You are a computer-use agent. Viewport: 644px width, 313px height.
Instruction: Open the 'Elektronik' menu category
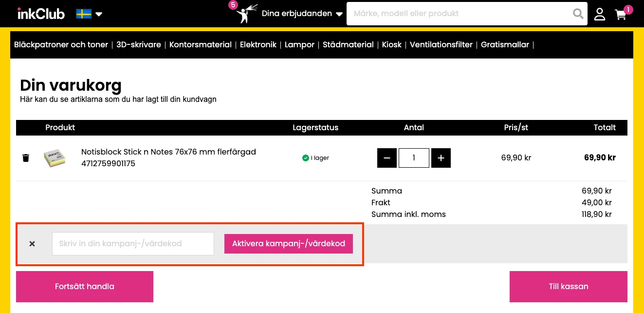coord(258,44)
